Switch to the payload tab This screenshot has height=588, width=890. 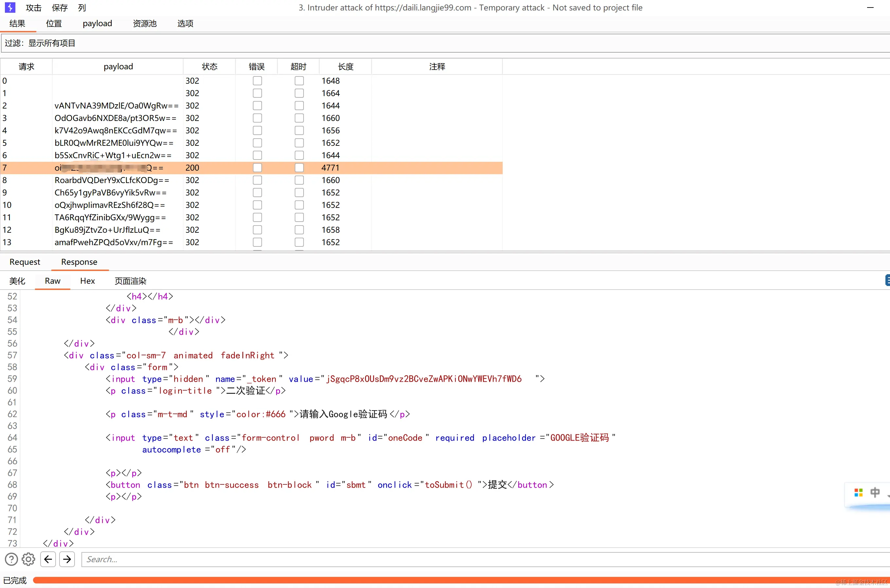pos(97,23)
